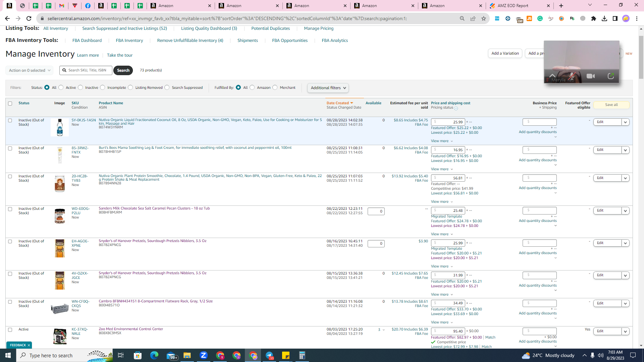Unmute the microphone in the Zoom overlay

tap(572, 76)
